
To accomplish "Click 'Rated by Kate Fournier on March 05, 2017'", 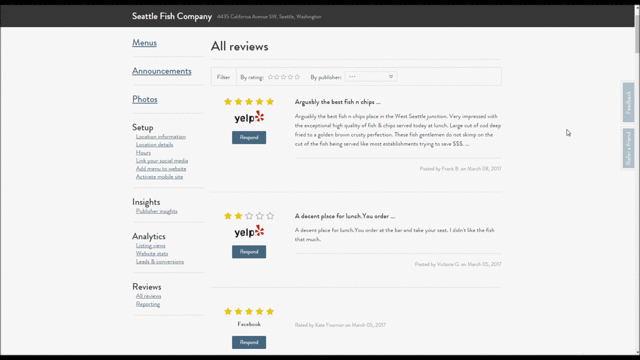I will pos(340,325).
